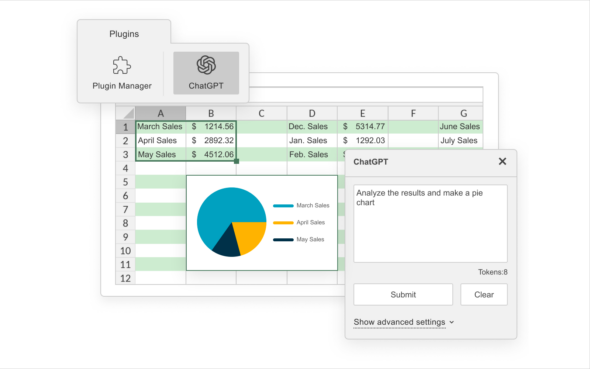The height and width of the screenshot is (369, 590).
Task: Click cell containing Feb. Sales
Action: [x=312, y=155]
